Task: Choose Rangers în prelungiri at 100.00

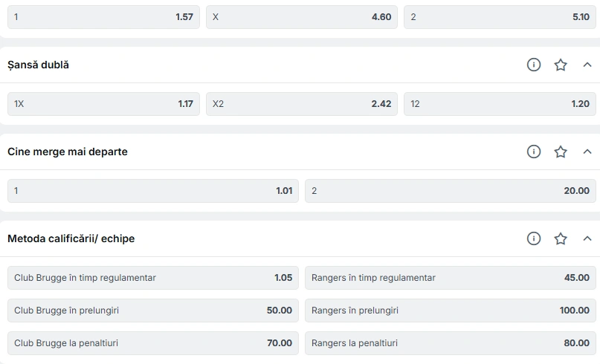Action: tap(451, 310)
